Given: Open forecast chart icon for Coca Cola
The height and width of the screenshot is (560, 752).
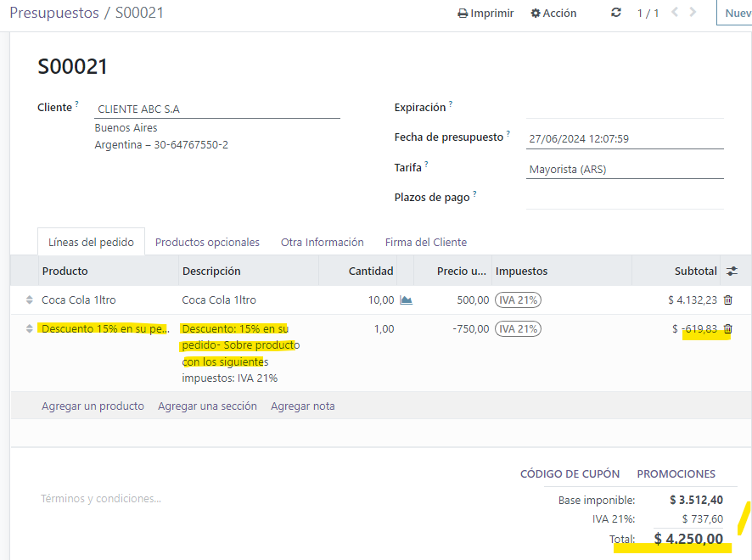Looking at the screenshot, I should (407, 300).
